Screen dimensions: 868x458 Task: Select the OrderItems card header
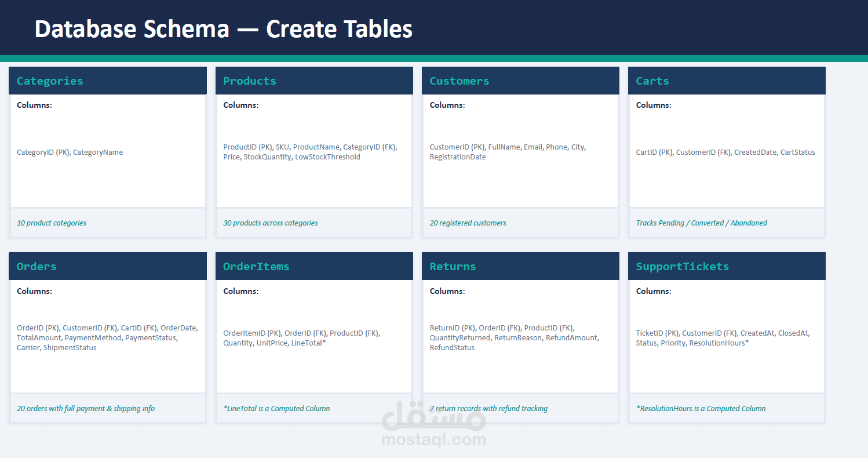pos(314,266)
